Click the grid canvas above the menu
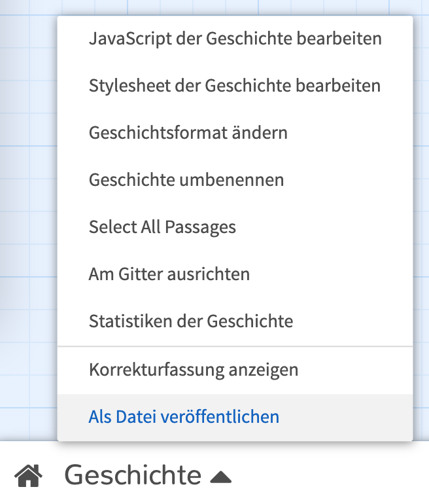 pos(214,7)
